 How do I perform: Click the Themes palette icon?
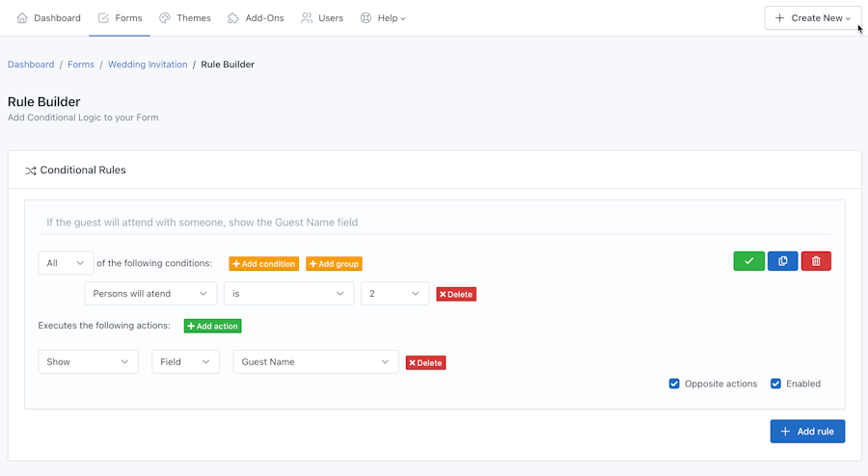[x=165, y=18]
